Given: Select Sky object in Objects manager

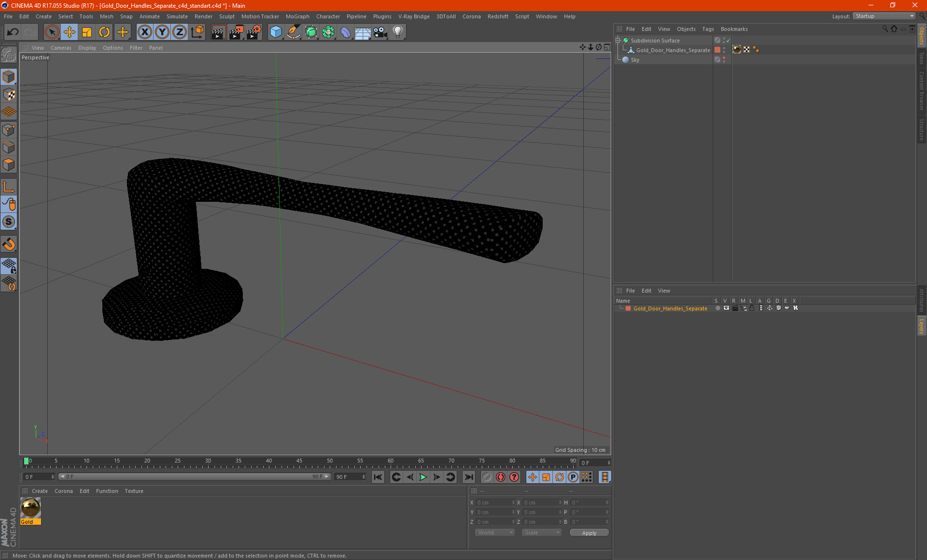Looking at the screenshot, I should tap(635, 60).
